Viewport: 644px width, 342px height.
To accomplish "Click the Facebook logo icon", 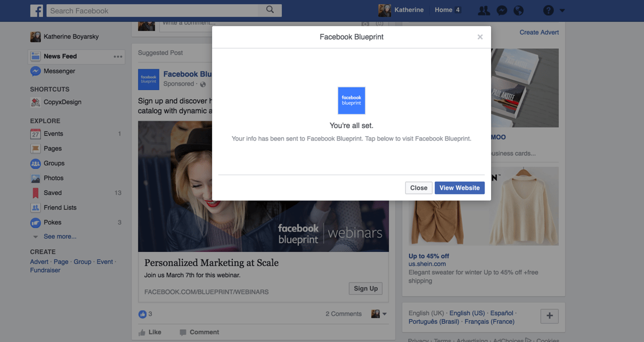I will tap(36, 10).
